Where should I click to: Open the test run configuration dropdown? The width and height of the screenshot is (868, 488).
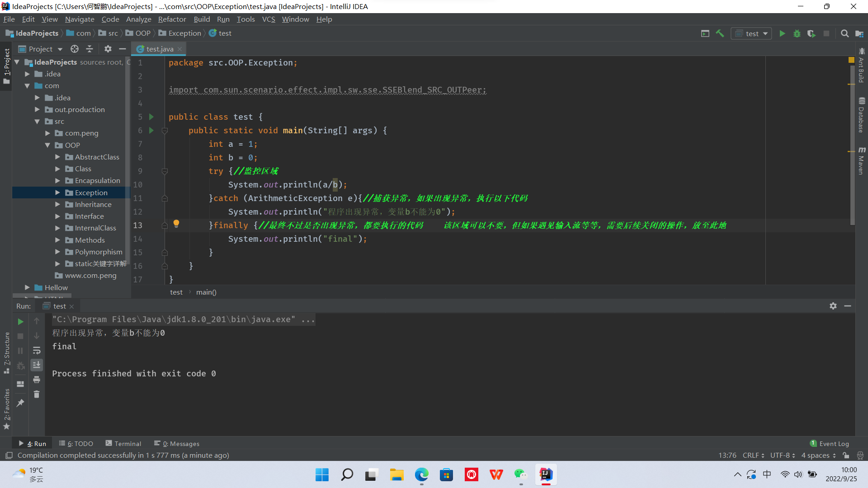click(752, 33)
